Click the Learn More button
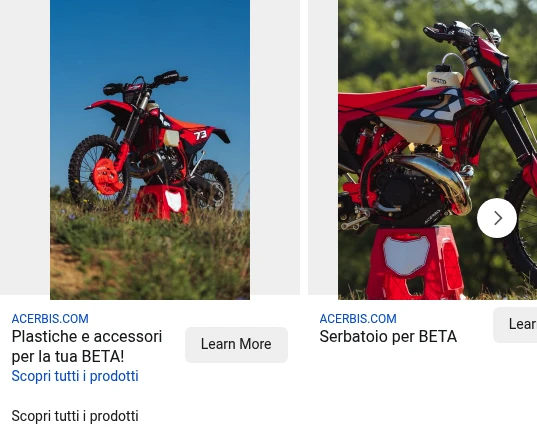 click(x=236, y=345)
